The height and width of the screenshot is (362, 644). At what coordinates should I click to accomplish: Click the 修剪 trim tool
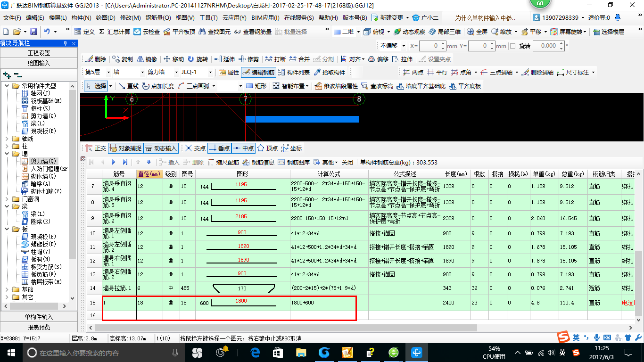pyautogui.click(x=248, y=59)
